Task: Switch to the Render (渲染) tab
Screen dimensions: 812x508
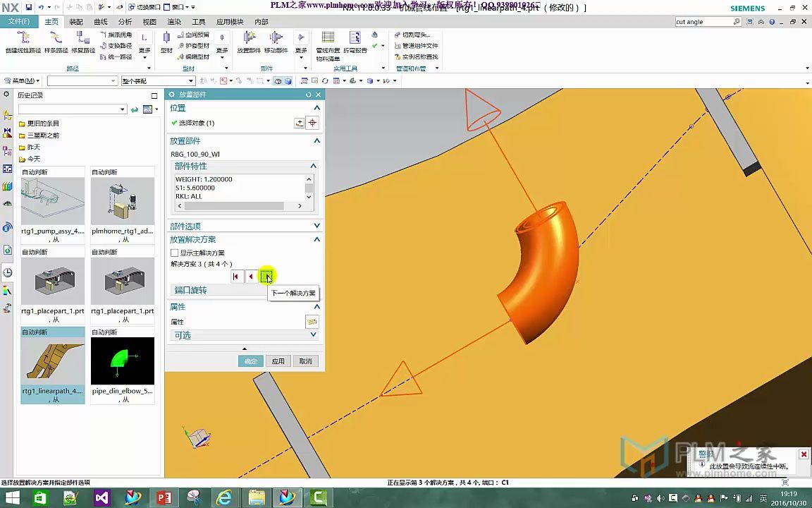Action: point(174,22)
